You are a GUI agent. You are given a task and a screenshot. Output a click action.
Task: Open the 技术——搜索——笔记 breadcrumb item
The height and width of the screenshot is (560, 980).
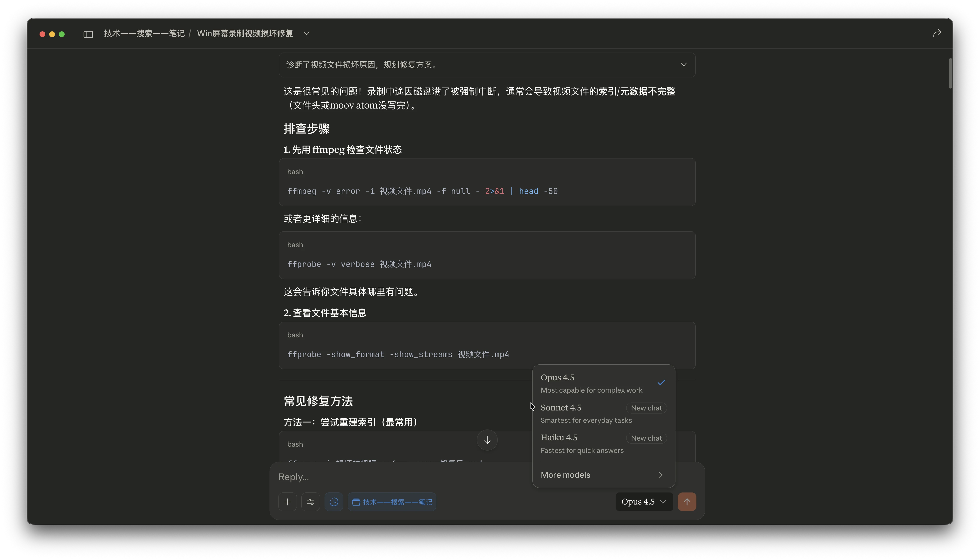tap(144, 34)
